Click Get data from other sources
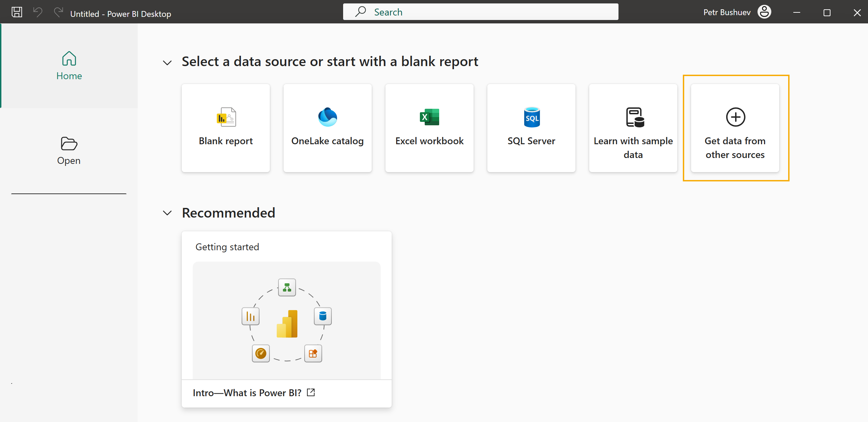This screenshot has height=422, width=868. [x=735, y=128]
